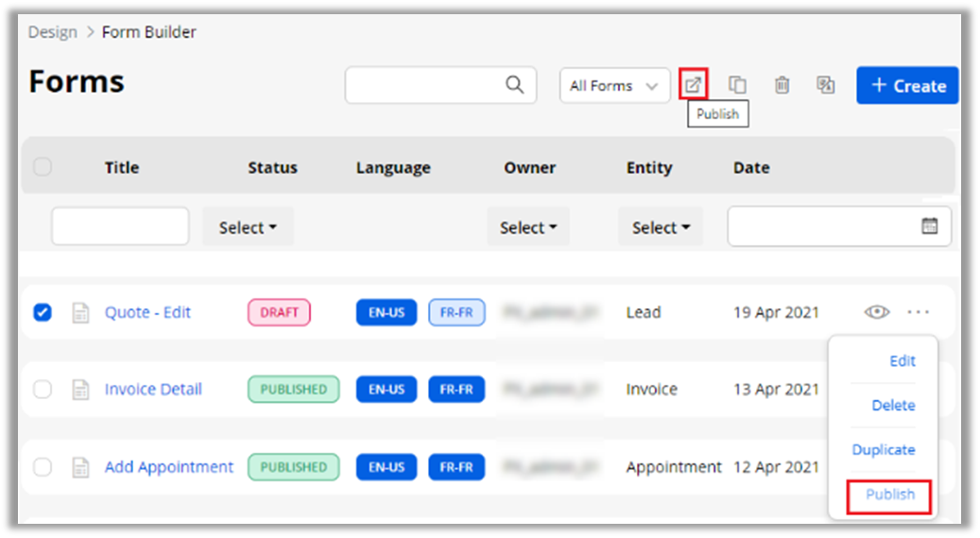Click the Publish icon in the toolbar
Screen dimensions: 980x538
pos(694,85)
